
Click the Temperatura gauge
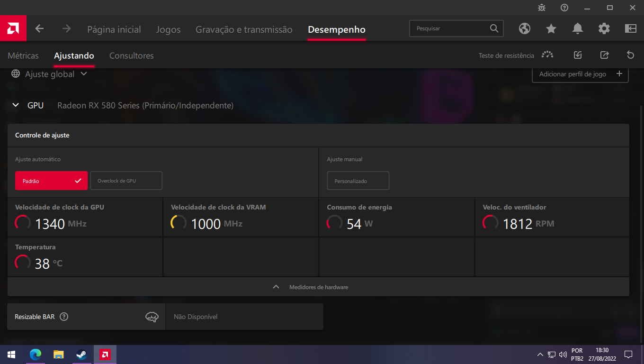click(23, 263)
